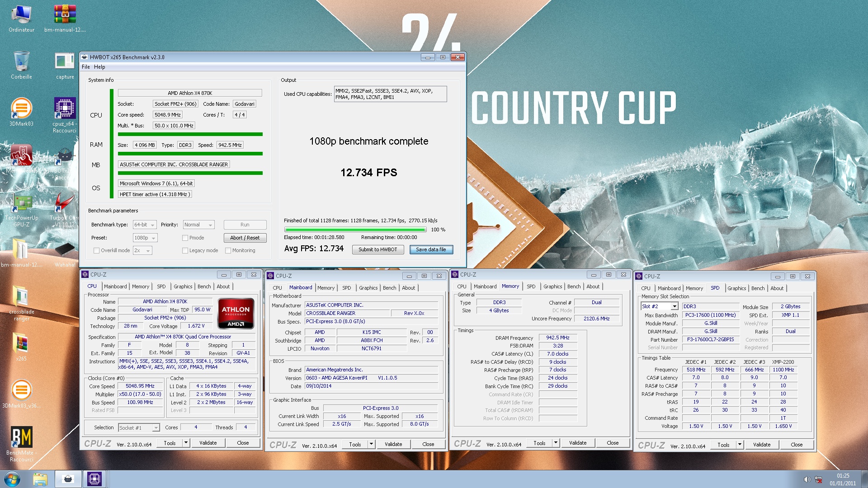Open the Benchmark type 64-bit dropdown
The height and width of the screenshot is (488, 868).
(145, 225)
